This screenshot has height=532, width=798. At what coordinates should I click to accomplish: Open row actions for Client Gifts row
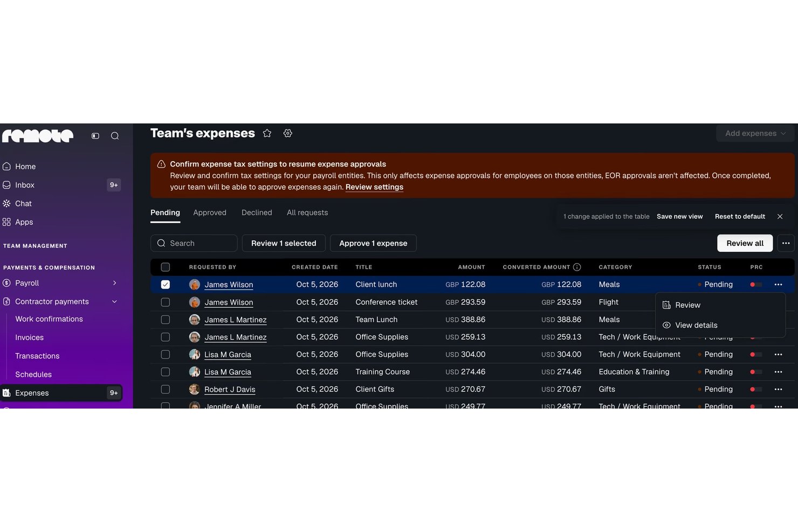pos(778,389)
